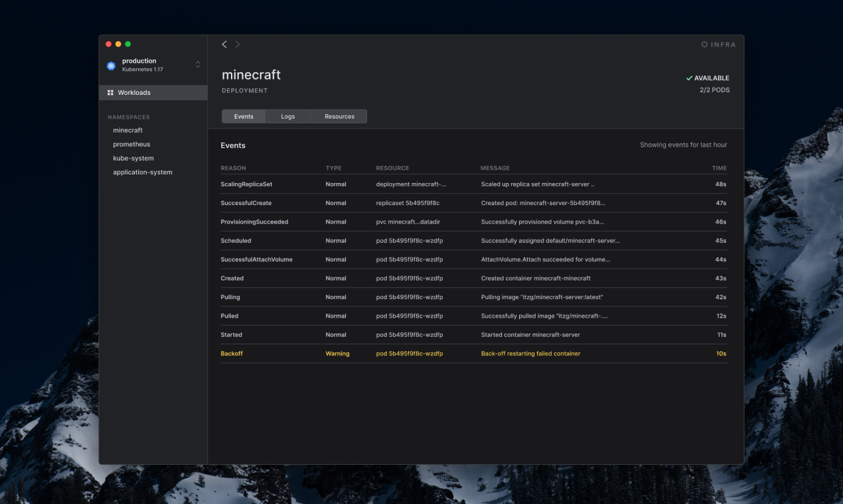Click the Warning type label on Backoff row

click(337, 353)
